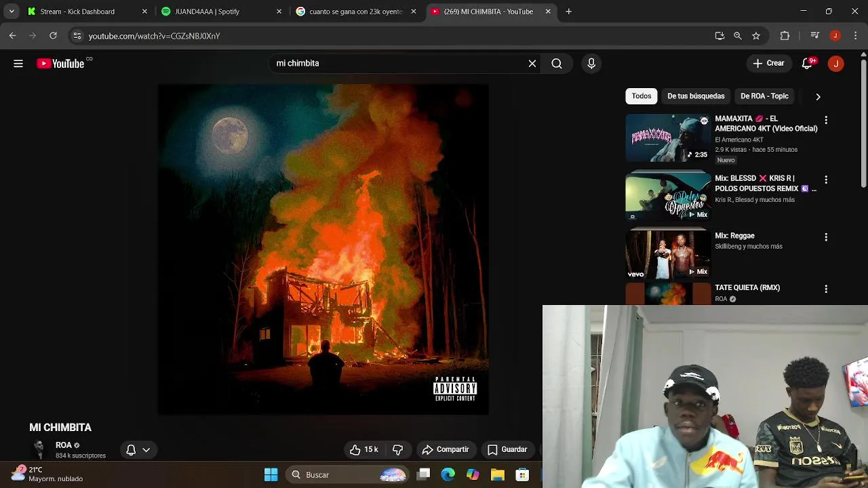The image size is (868, 488).
Task: Open options for the POLOS OPUESTOS mix
Action: [826, 180]
